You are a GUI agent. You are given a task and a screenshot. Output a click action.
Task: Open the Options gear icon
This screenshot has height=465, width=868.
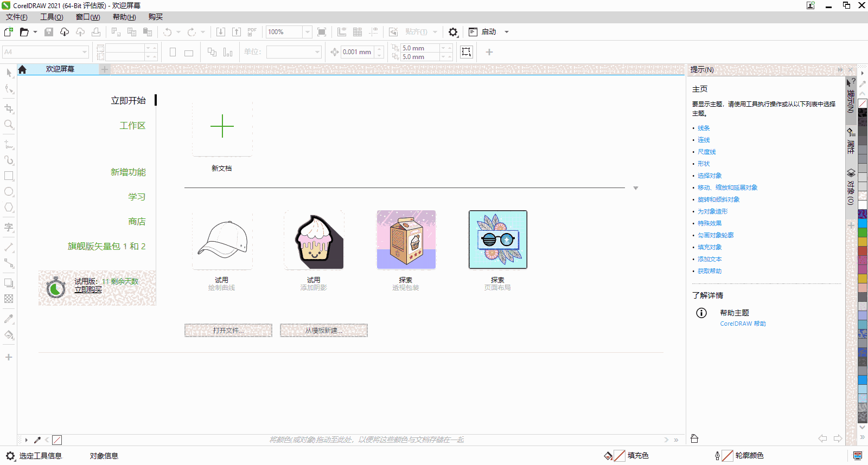[x=453, y=32]
